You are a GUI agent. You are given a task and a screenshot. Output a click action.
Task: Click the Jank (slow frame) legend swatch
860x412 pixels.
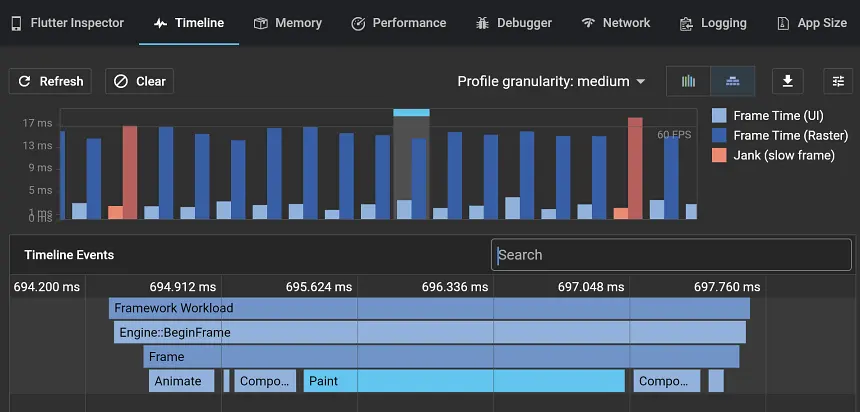[719, 155]
